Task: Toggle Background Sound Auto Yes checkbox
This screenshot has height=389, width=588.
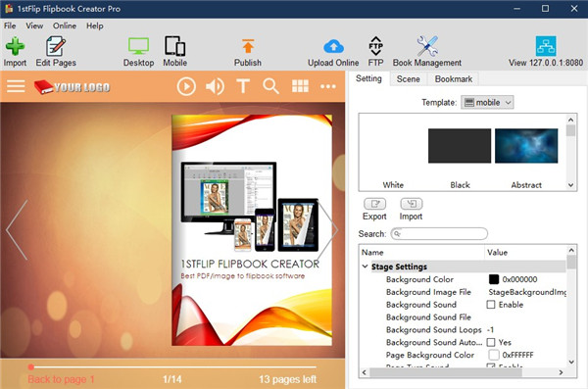Action: (x=491, y=342)
